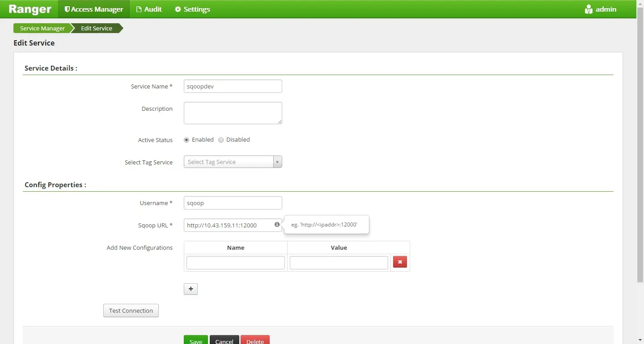This screenshot has height=344, width=644.
Task: Open the Settings menu
Action: 192,9
